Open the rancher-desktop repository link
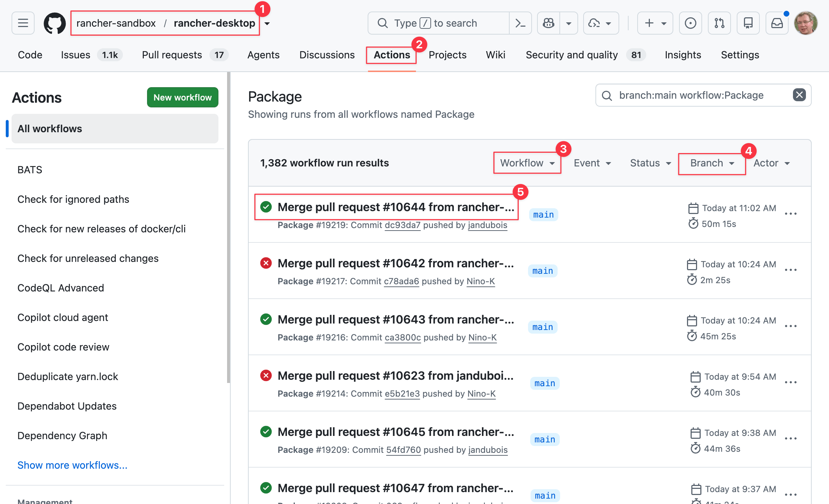This screenshot has width=829, height=504. (x=214, y=23)
